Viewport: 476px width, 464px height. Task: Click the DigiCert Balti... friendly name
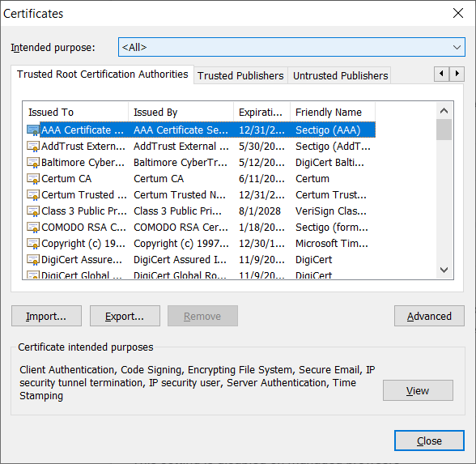click(x=329, y=163)
